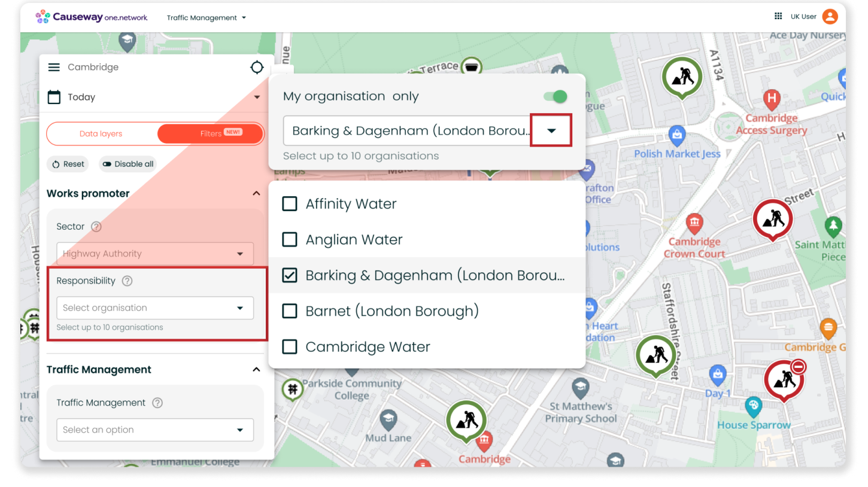Click the House Sparrow pin
This screenshot has height=487, width=868.
[754, 407]
